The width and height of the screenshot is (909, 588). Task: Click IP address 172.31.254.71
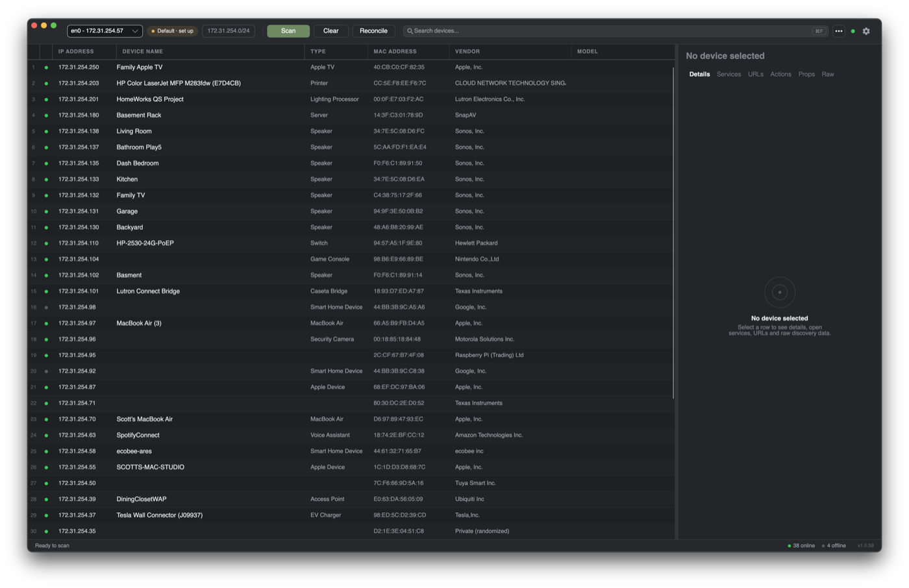[77, 403]
